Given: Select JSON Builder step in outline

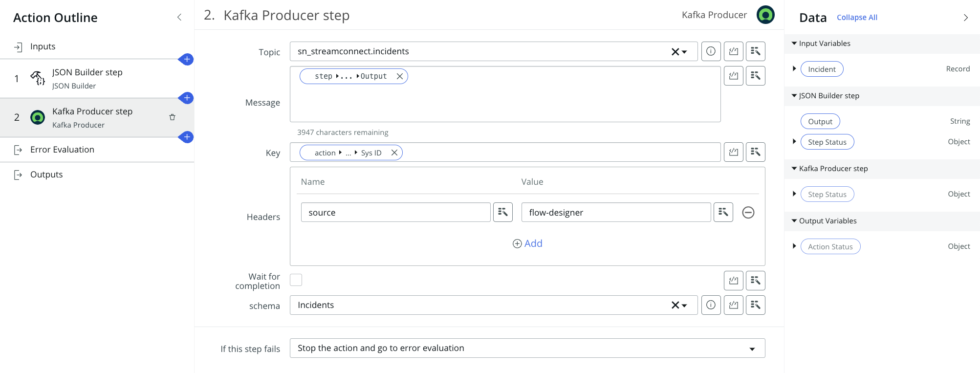Looking at the screenshot, I should (97, 79).
